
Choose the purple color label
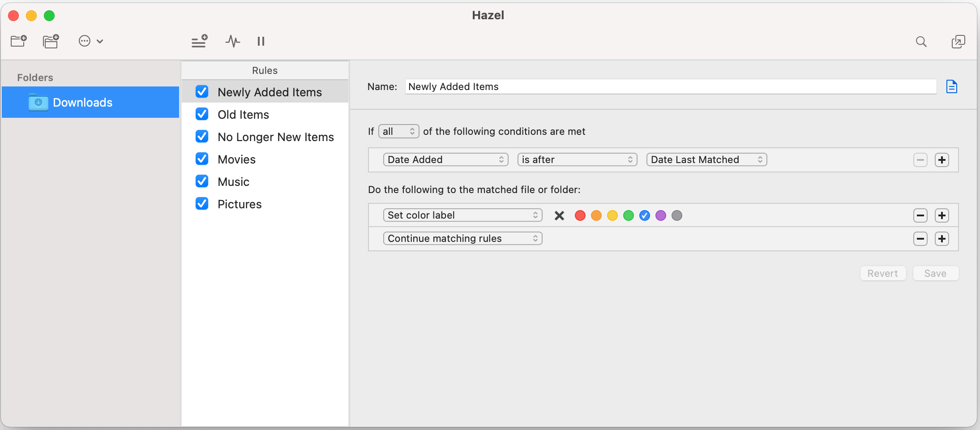[x=661, y=216]
